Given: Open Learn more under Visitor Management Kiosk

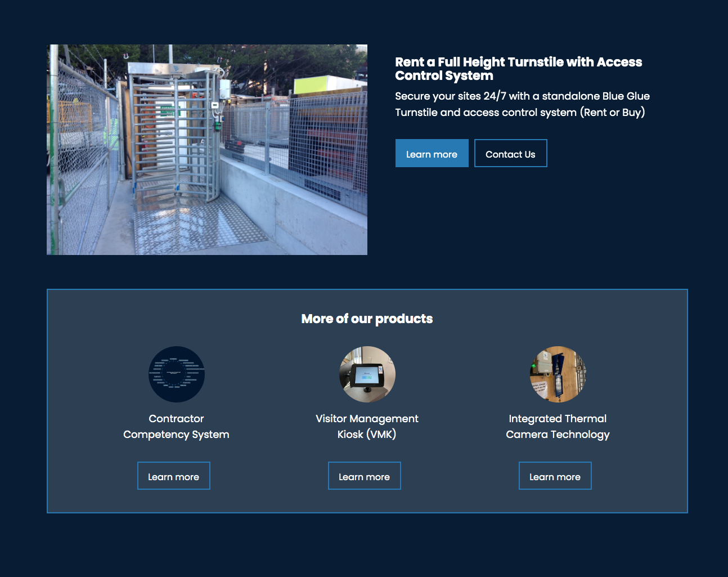Looking at the screenshot, I should point(364,476).
